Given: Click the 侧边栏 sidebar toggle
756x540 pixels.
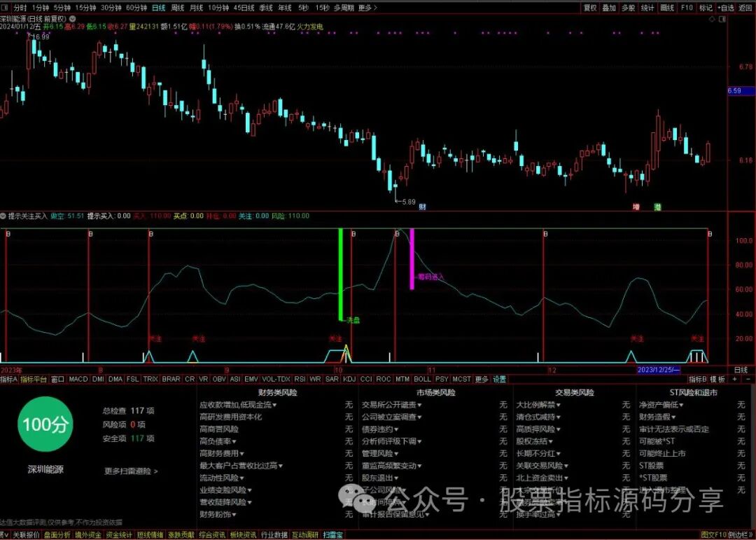Looking at the screenshot, I should (x=737, y=534).
